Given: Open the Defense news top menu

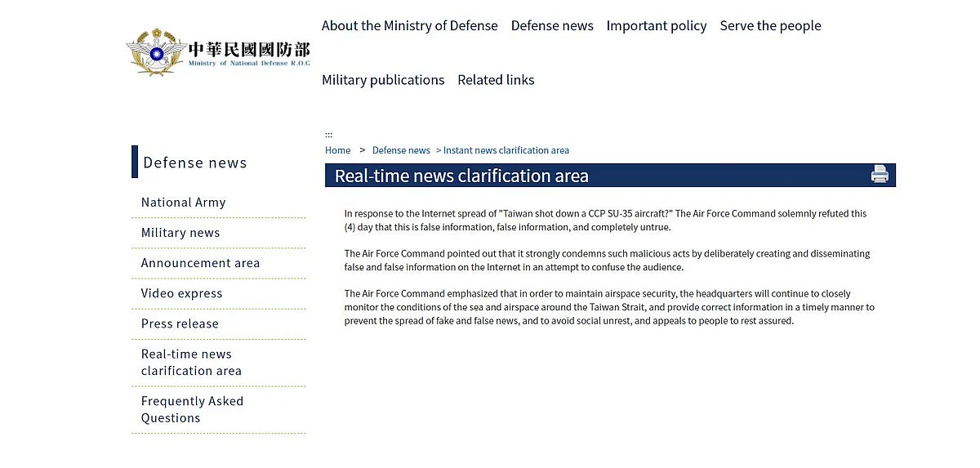Looking at the screenshot, I should 552,25.
